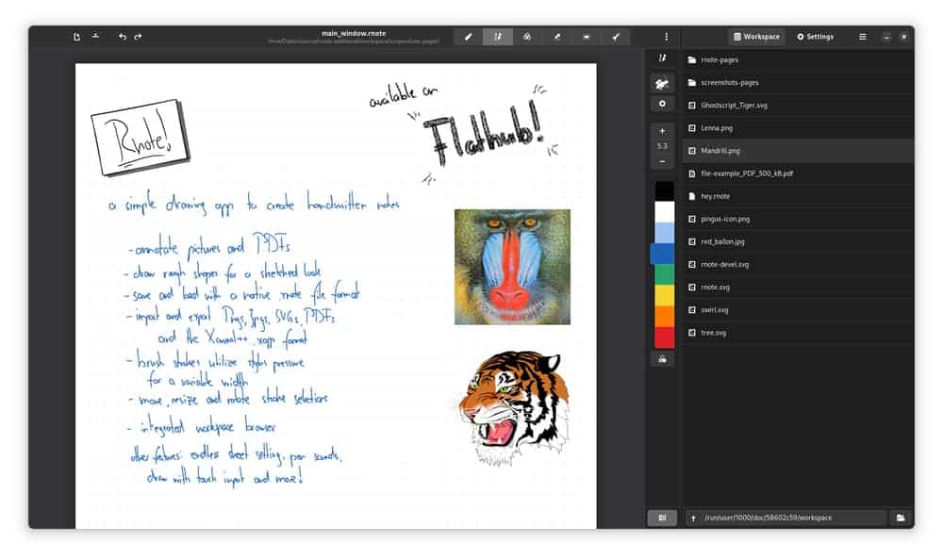Screen dimensions: 943x560
Task: Click the tiger drawing on canvas
Action: [x=510, y=408]
